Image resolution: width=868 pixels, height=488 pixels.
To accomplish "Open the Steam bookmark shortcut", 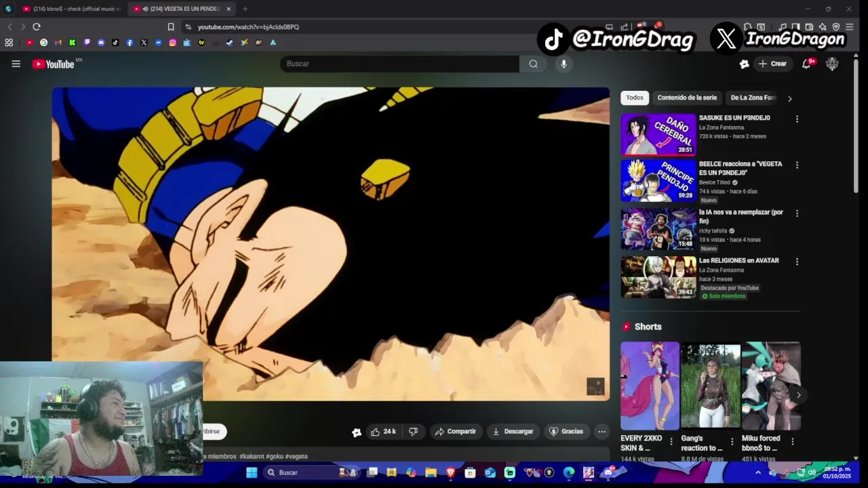I will [x=230, y=43].
